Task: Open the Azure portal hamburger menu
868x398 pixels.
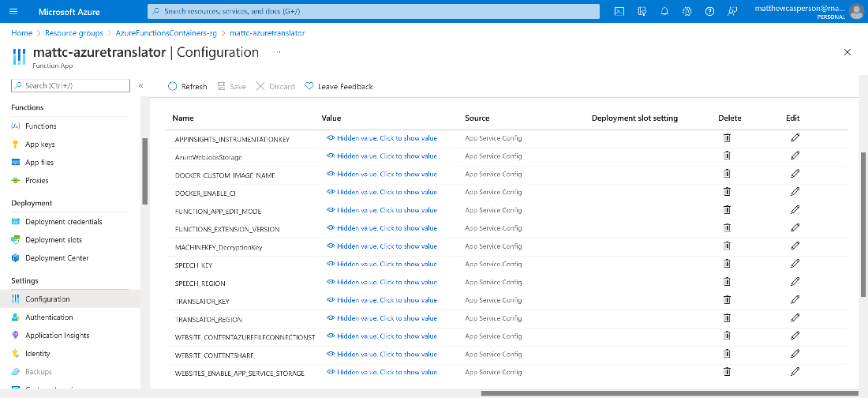Action: (14, 11)
